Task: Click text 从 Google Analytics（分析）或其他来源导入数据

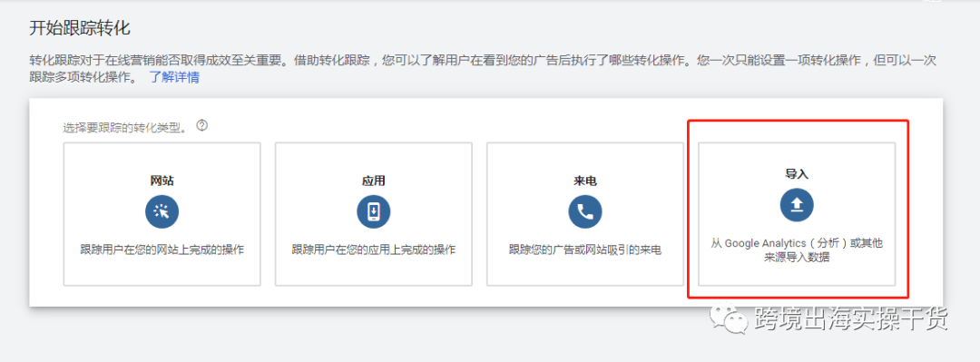Action: coord(797,249)
